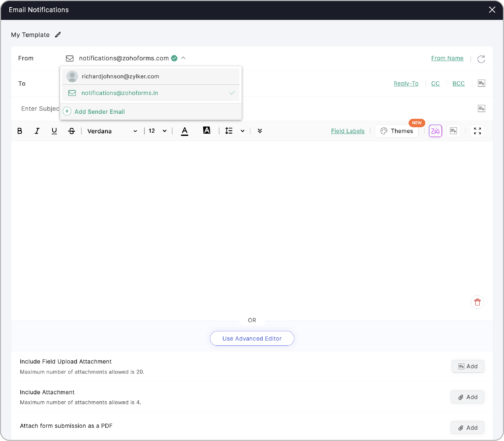
Task: Open the Verdana font family dropdown
Action: pyautogui.click(x=112, y=131)
